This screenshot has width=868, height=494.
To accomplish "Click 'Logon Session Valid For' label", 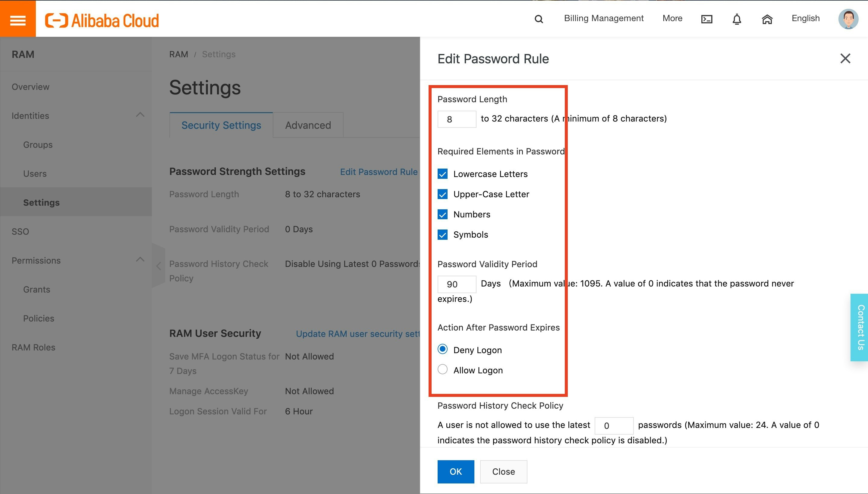I will pyautogui.click(x=218, y=412).
